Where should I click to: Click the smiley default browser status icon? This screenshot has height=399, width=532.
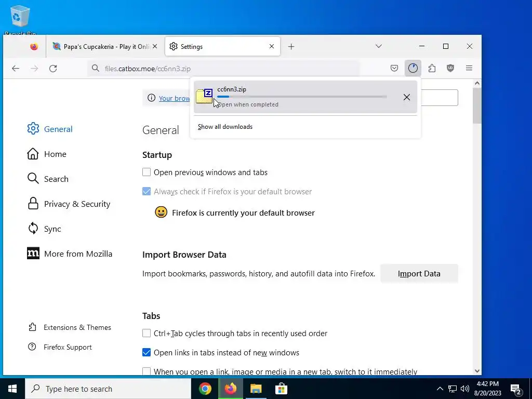coord(161,212)
